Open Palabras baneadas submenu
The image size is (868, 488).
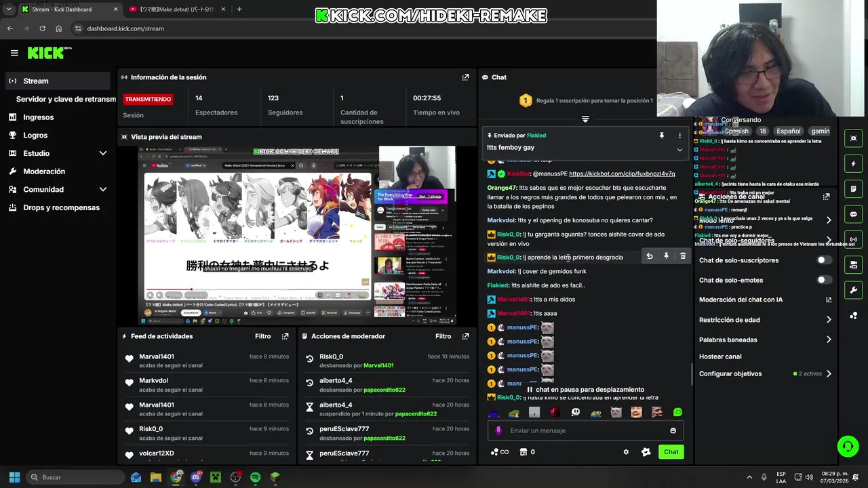pyautogui.click(x=829, y=340)
